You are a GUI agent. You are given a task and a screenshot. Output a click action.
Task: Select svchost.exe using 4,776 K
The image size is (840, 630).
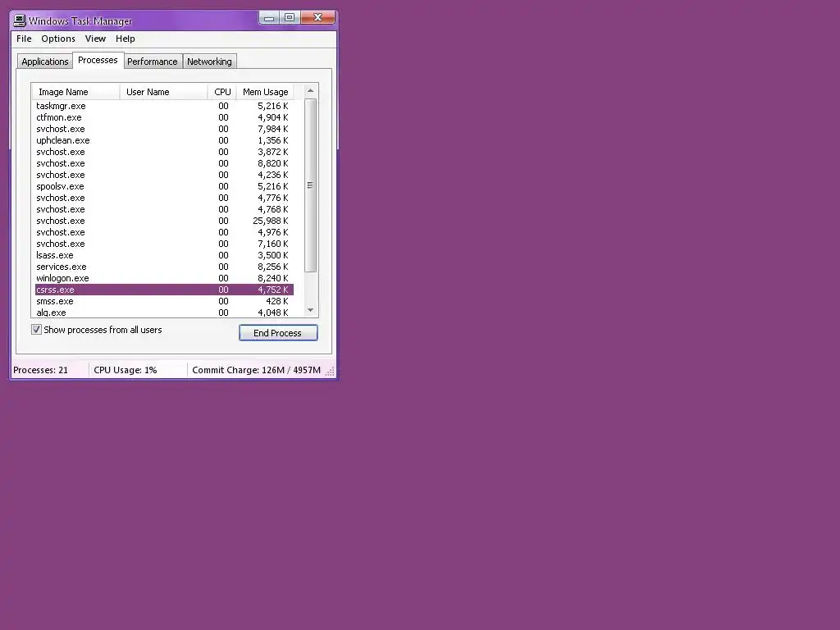(x=164, y=198)
